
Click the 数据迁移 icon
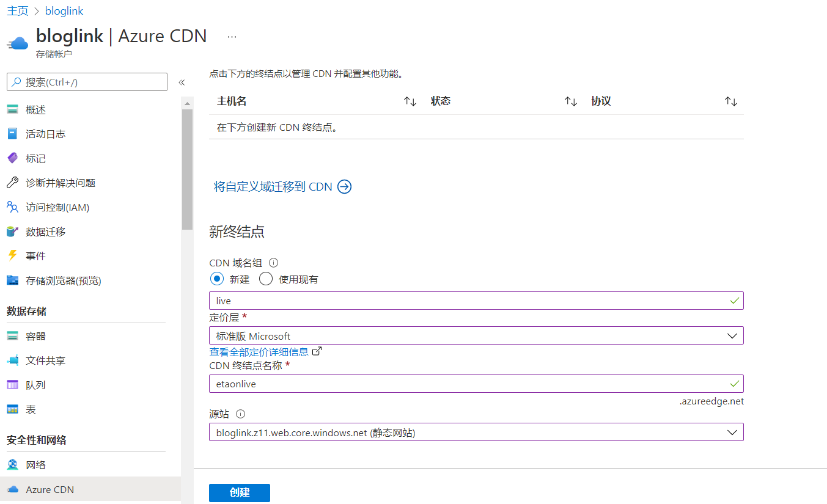click(13, 232)
